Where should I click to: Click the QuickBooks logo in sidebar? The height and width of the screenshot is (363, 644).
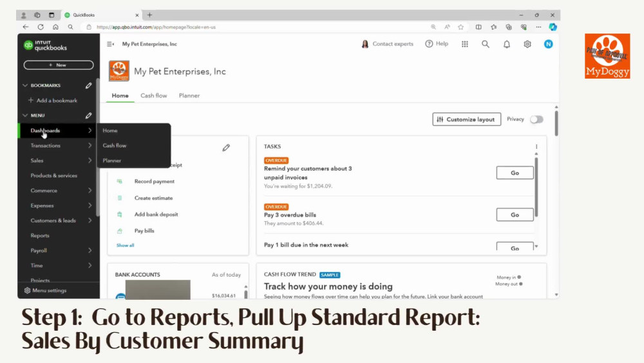pos(45,45)
